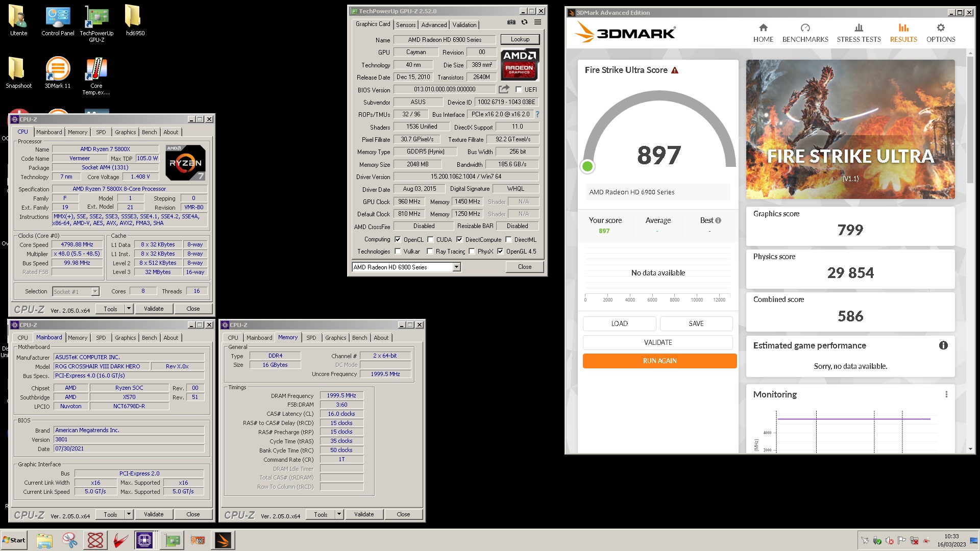Toggle the OpenGL 4.5 checkbox

500,251
